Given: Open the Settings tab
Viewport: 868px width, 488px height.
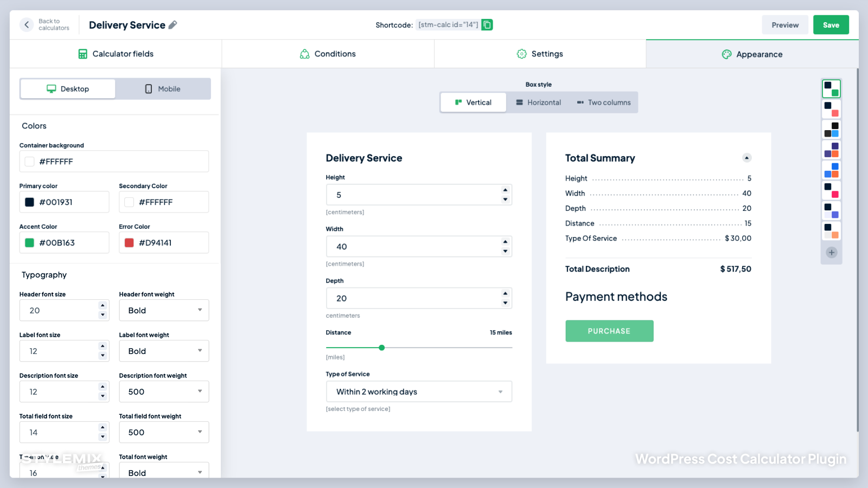Looking at the screenshot, I should tap(540, 54).
